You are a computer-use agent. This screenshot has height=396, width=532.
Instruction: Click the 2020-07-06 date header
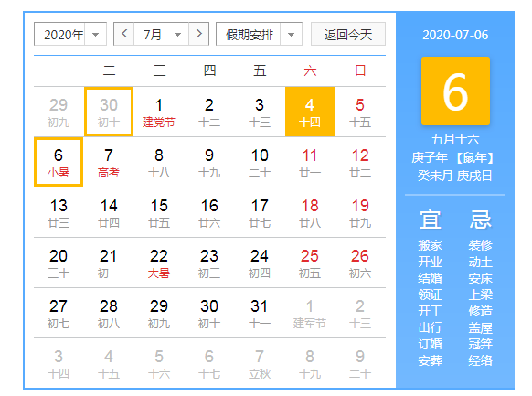[455, 35]
